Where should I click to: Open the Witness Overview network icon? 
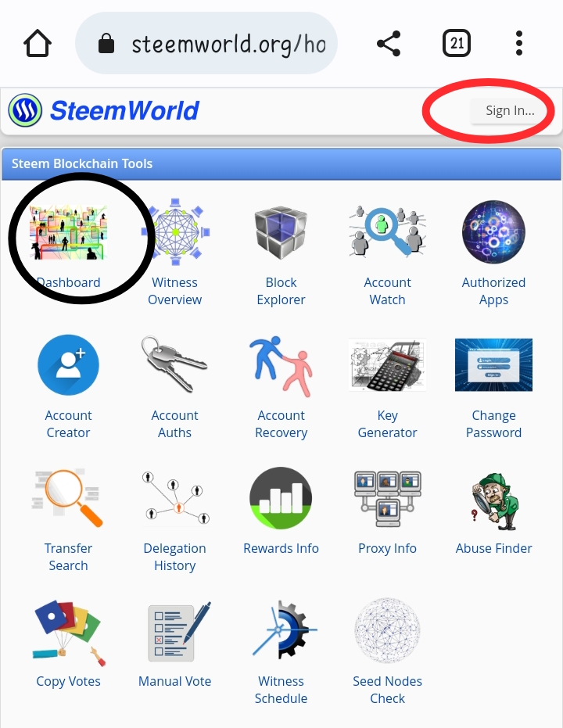(x=175, y=231)
